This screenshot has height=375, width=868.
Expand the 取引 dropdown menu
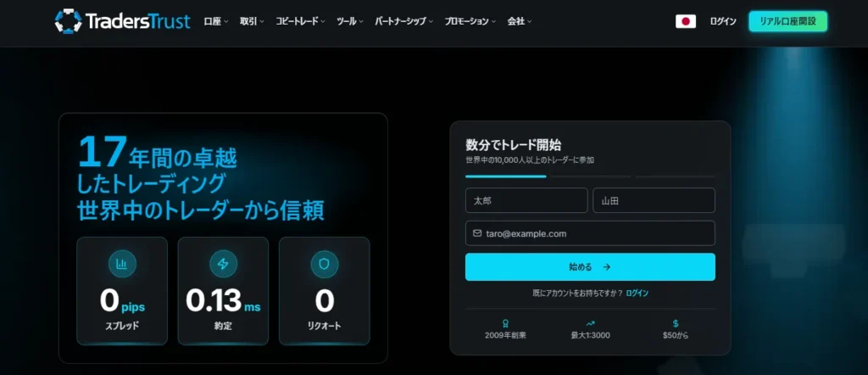(252, 21)
